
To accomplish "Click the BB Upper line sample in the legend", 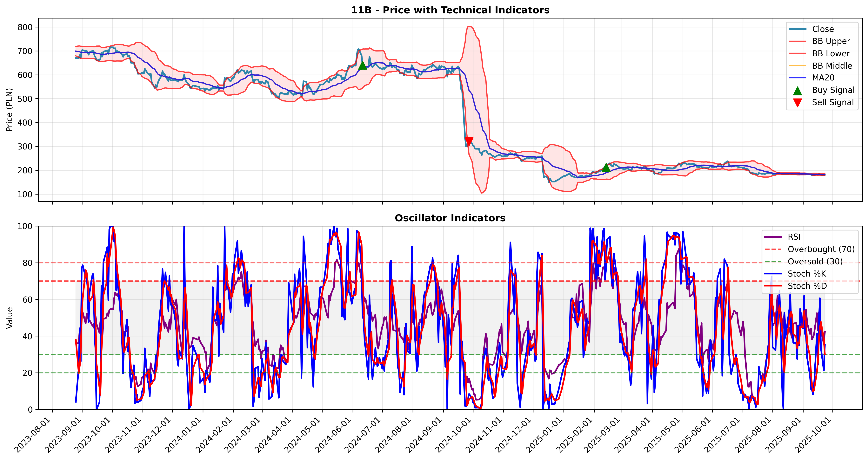I will [x=797, y=41].
